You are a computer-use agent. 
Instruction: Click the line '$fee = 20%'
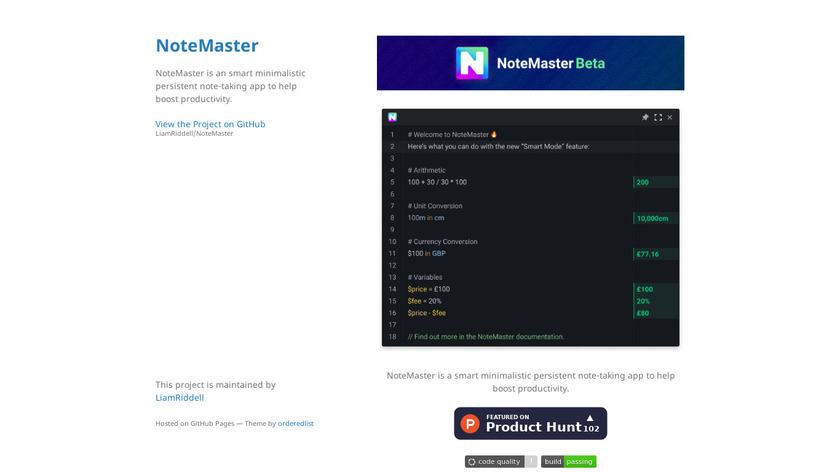coord(424,301)
